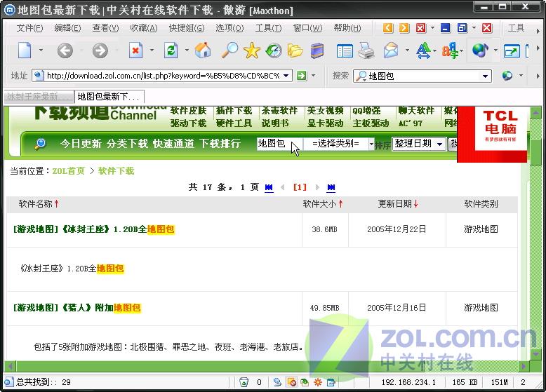The height and width of the screenshot is (392, 546).
Task: Open the address URL history dropdown
Action: coord(286,76)
